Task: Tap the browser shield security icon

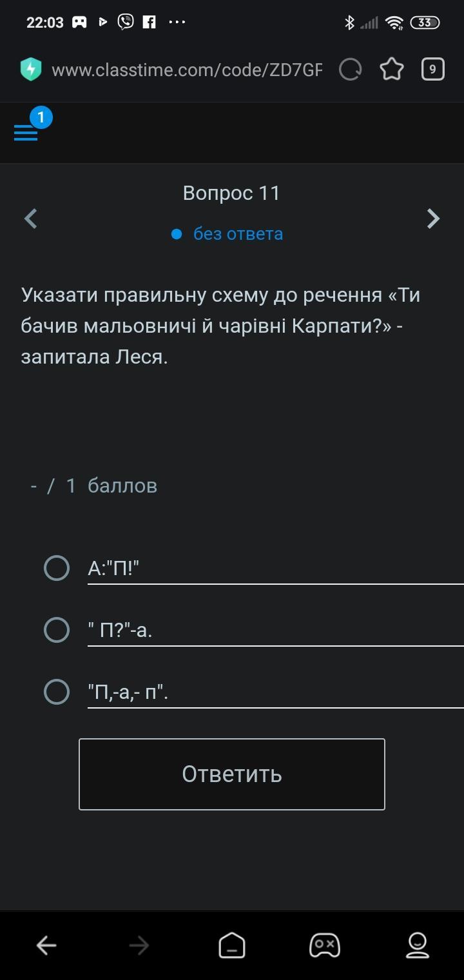Action: 31,70
